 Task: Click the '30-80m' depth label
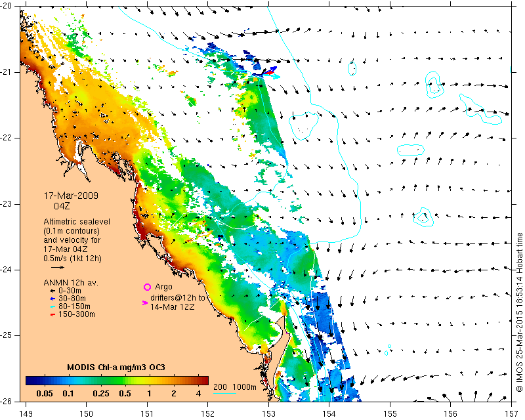[72, 299]
